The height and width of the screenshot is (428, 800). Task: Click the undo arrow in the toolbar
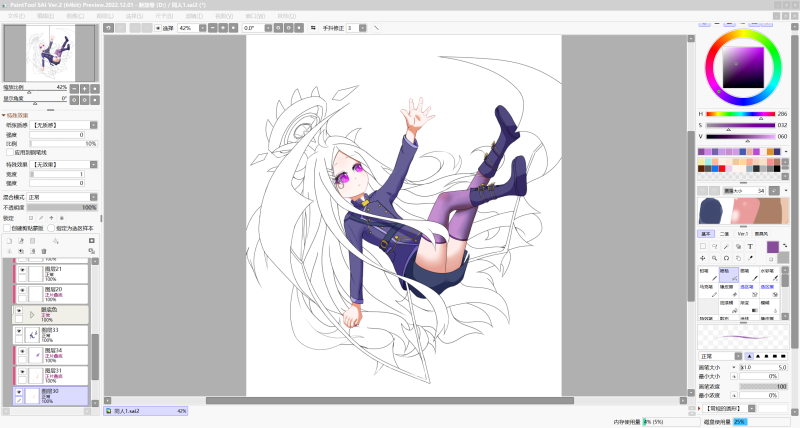click(108, 28)
